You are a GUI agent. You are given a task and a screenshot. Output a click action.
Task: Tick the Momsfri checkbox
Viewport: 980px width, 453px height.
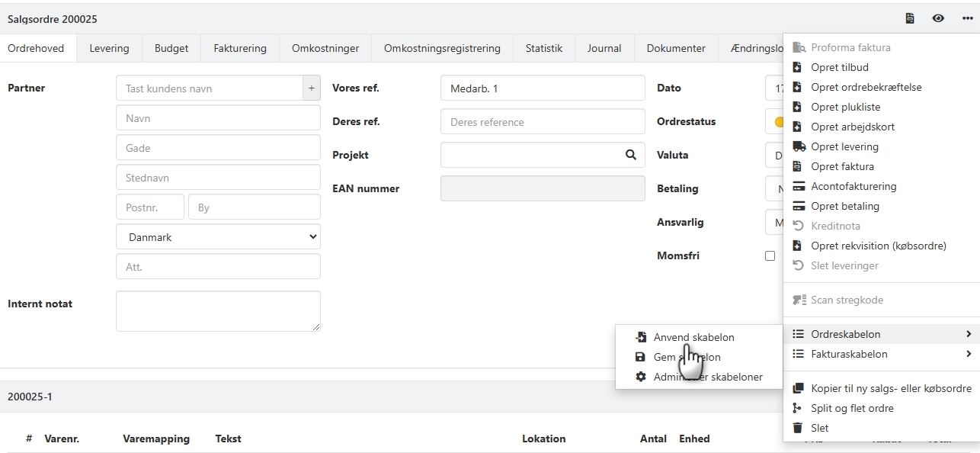(770, 256)
